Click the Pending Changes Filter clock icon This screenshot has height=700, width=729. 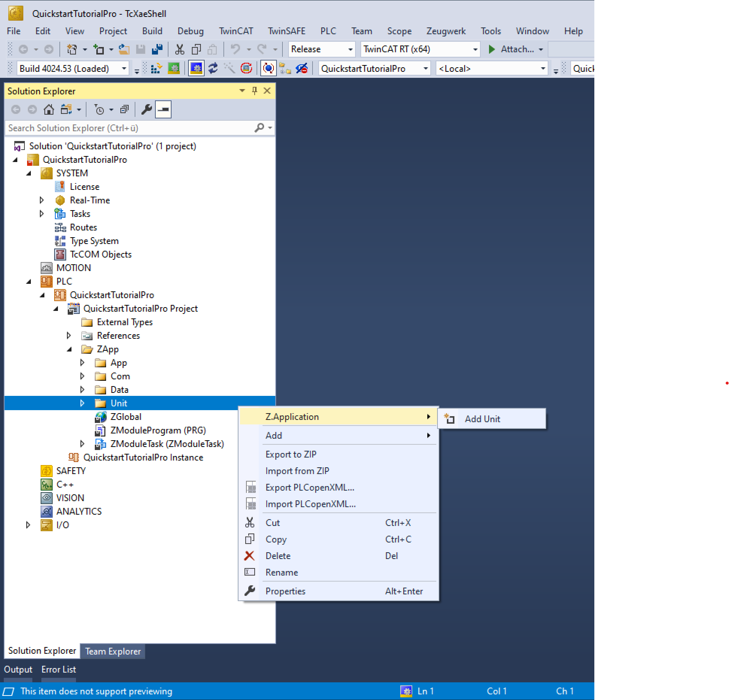pos(99,109)
